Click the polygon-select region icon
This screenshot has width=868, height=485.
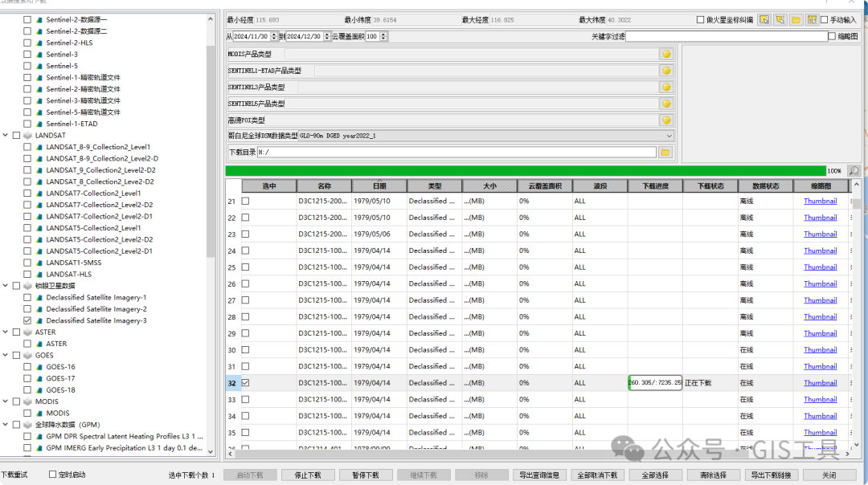pyautogui.click(x=780, y=20)
